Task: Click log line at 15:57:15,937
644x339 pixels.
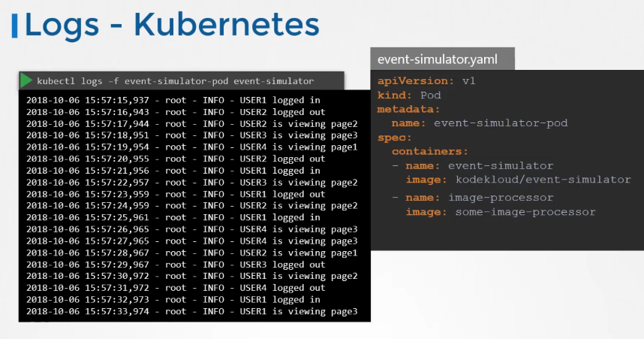Action: click(173, 100)
